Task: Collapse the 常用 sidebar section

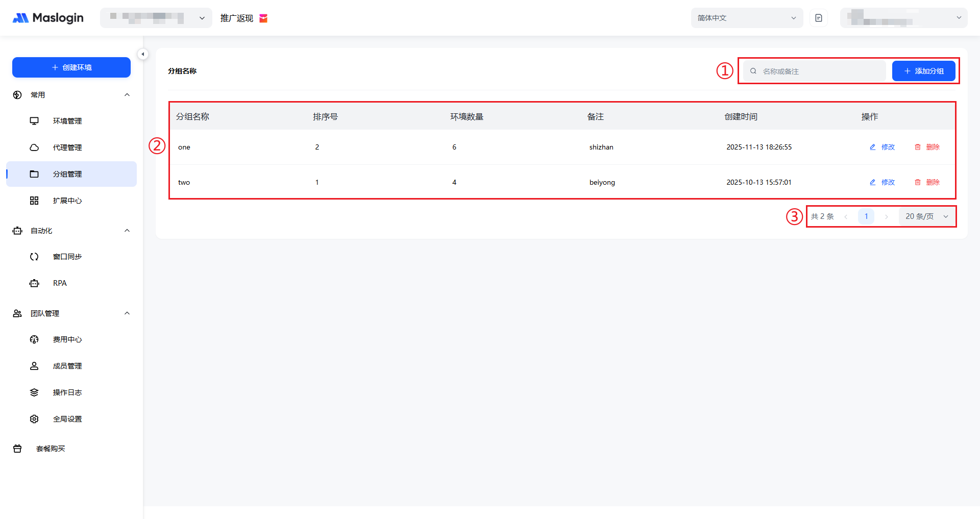Action: pyautogui.click(x=127, y=95)
